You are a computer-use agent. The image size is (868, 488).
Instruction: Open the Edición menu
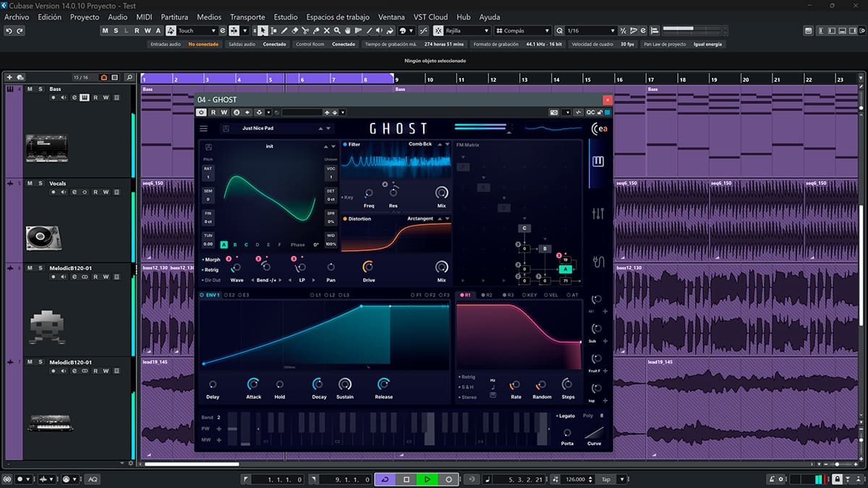coord(50,17)
